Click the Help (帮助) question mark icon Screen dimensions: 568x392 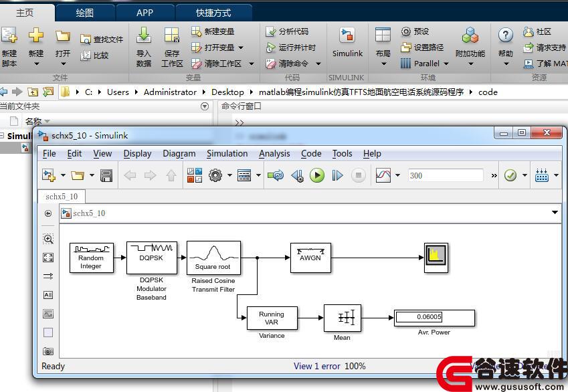505,35
